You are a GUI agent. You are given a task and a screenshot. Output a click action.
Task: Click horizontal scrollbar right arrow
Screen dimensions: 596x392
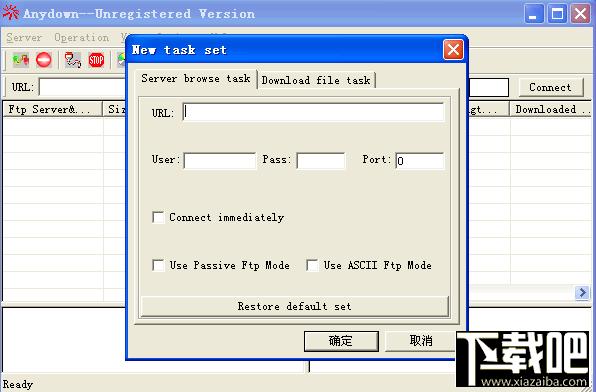tap(582, 293)
